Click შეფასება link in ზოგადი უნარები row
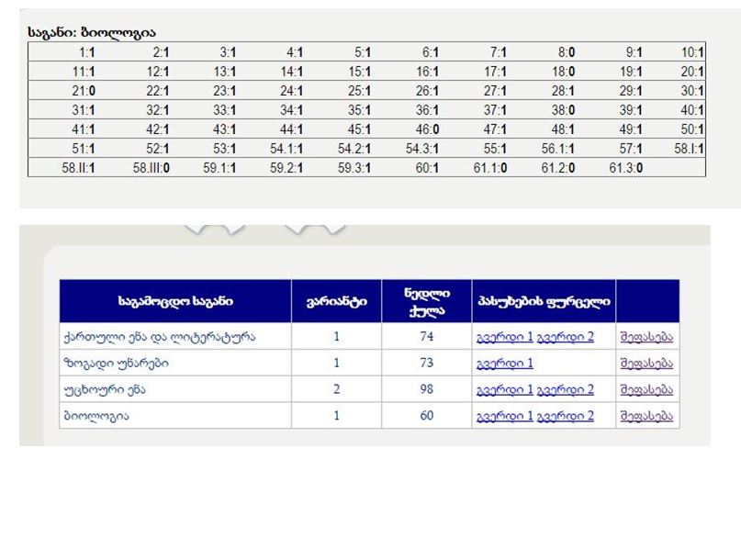741x560 pixels. pos(646,364)
